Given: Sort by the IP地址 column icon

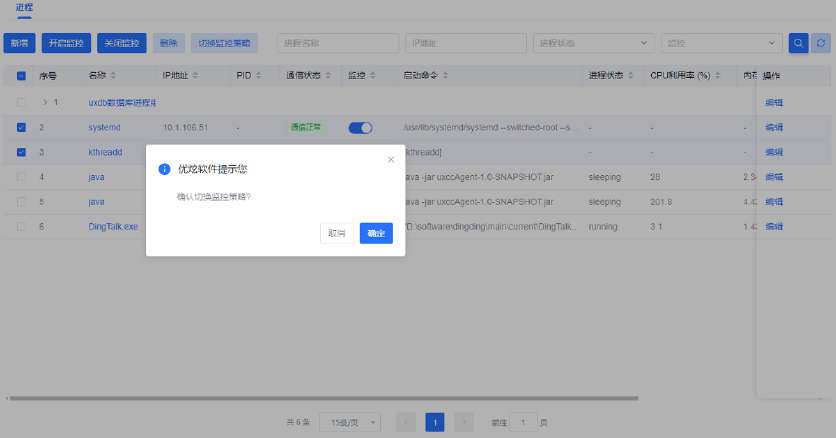Looking at the screenshot, I should [x=194, y=75].
